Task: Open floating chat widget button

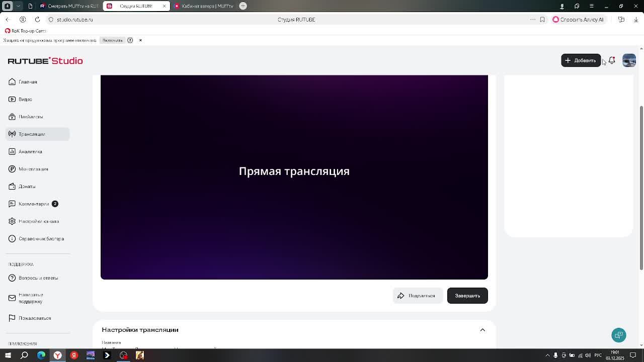Action: [x=619, y=335]
